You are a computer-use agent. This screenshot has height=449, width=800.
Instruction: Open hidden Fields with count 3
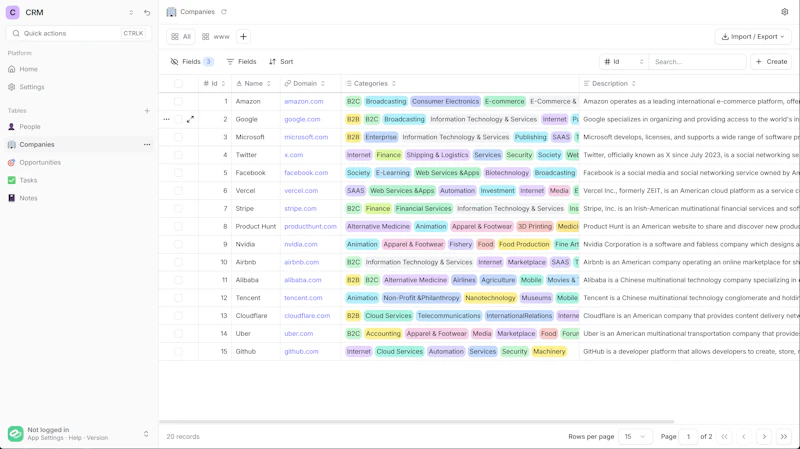coord(192,62)
